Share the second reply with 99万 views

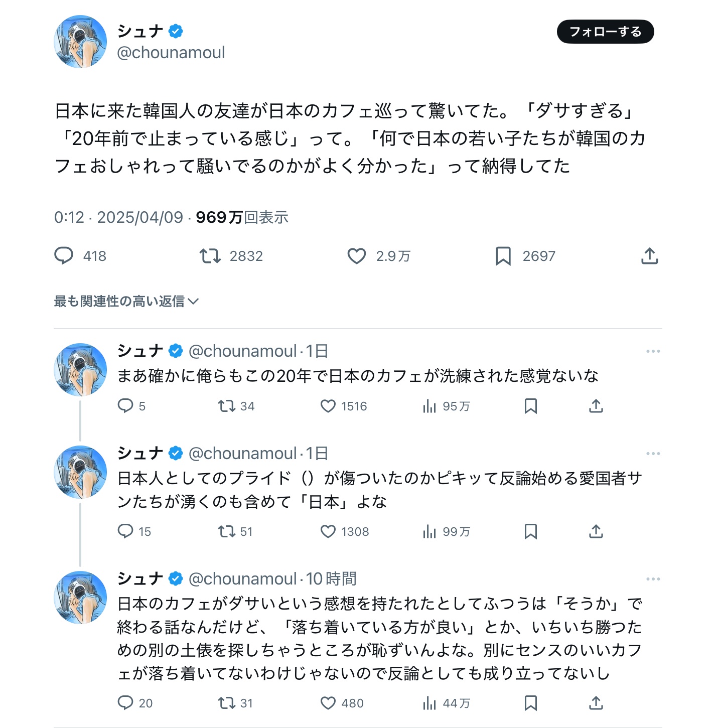pos(596,531)
